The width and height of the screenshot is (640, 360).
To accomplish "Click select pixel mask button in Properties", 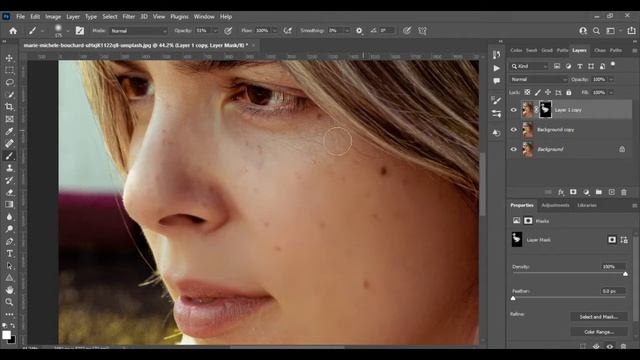I will coord(611,240).
